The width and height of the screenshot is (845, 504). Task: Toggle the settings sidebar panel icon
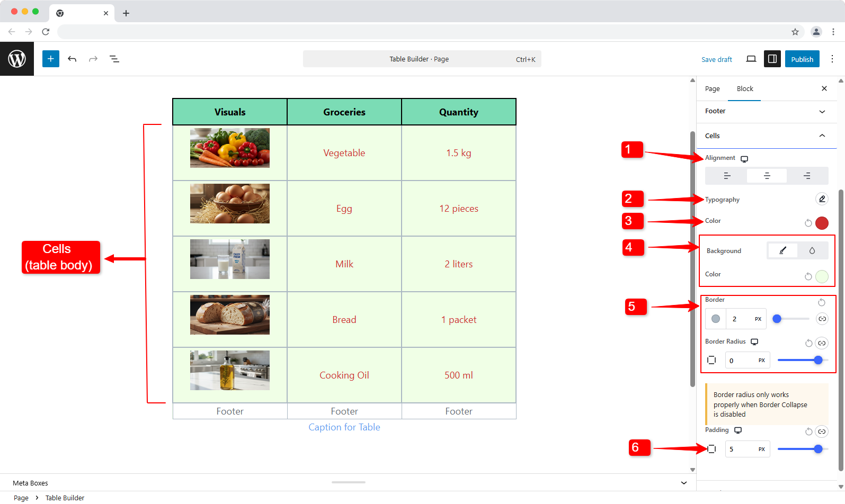[772, 59]
